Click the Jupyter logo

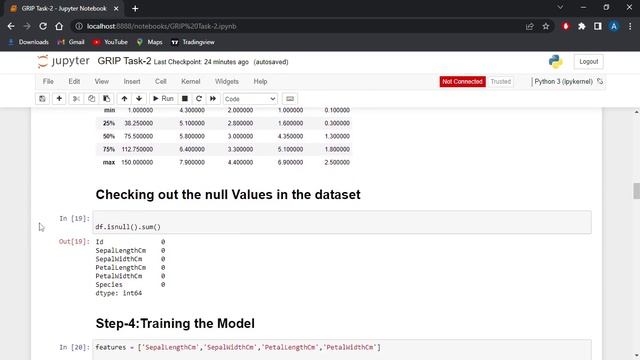point(63,61)
